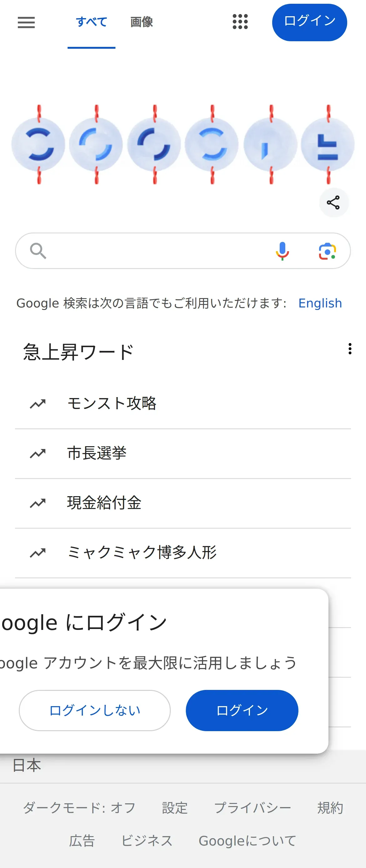
Task: Click ログイン button in sign-in popup
Action: (242, 710)
